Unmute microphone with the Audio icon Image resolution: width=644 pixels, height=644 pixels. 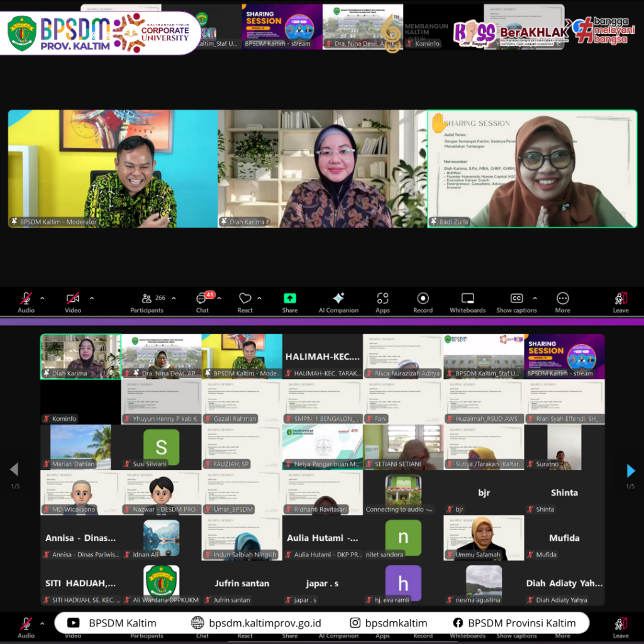pyautogui.click(x=26, y=302)
